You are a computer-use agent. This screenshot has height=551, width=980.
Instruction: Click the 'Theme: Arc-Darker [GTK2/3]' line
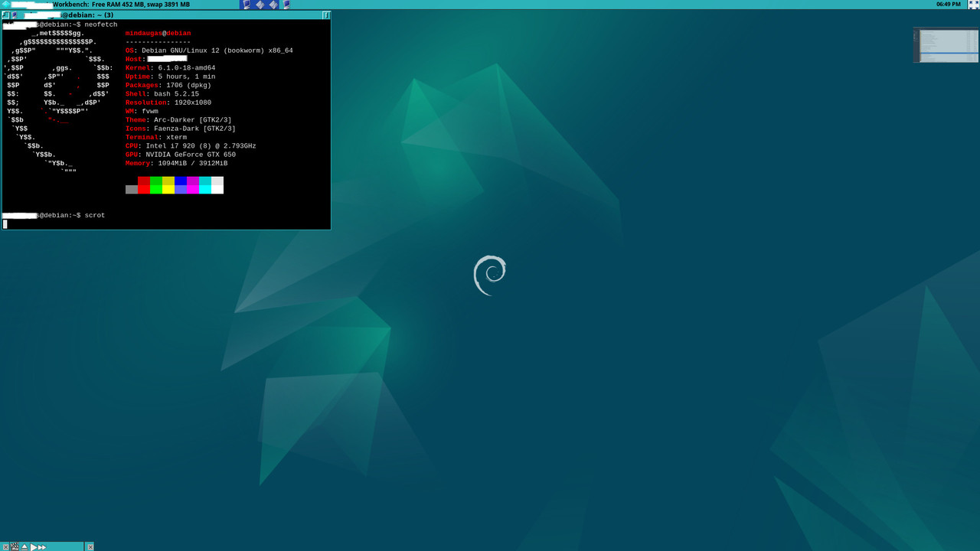tap(178, 120)
